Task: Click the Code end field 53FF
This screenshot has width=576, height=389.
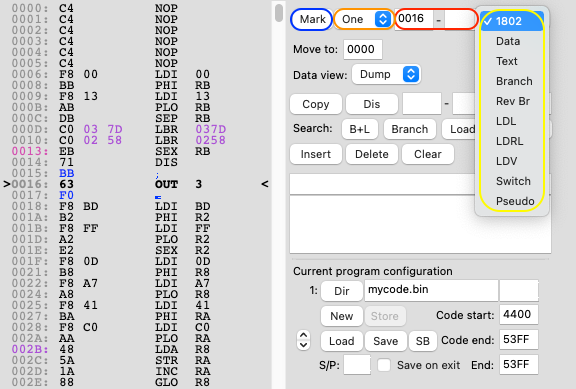Action: coord(519,339)
